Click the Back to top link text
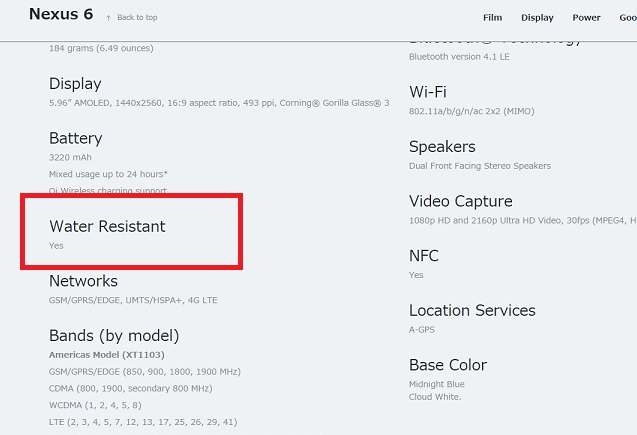 (x=137, y=17)
